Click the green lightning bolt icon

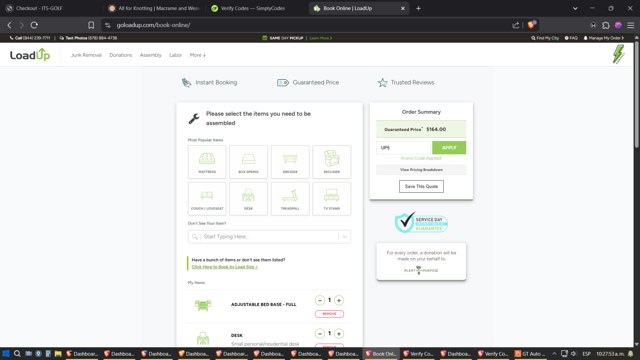click(x=618, y=54)
